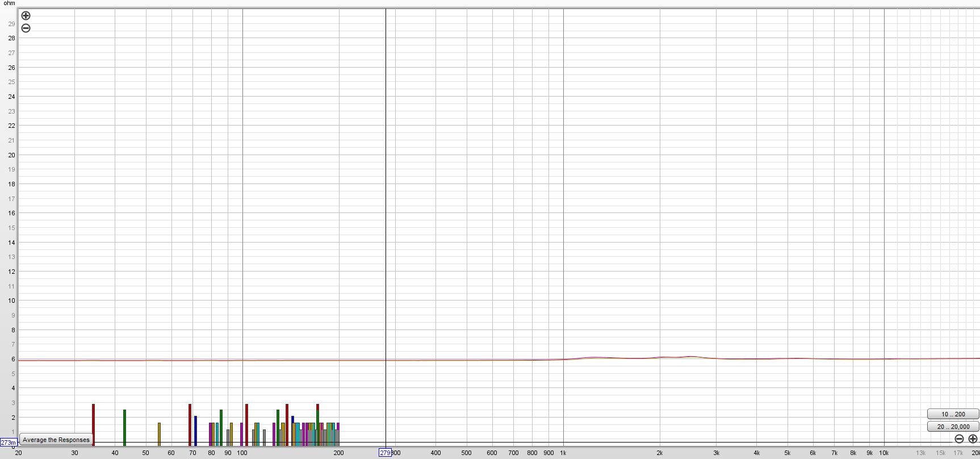Click the 5k frequency axis label
This screenshot has height=459, width=980.
coord(788,453)
